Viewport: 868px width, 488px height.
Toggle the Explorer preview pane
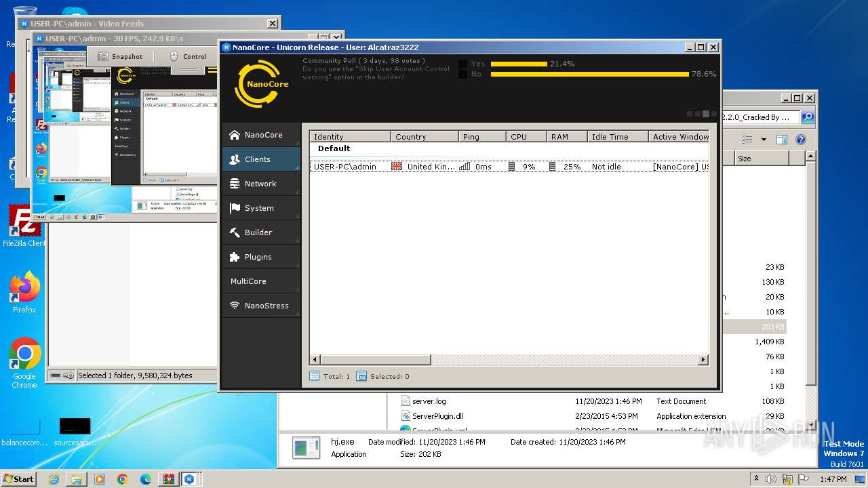click(x=781, y=140)
